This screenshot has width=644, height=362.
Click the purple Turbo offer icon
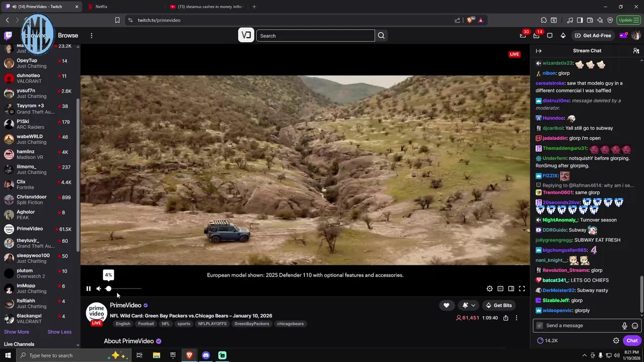click(x=623, y=36)
